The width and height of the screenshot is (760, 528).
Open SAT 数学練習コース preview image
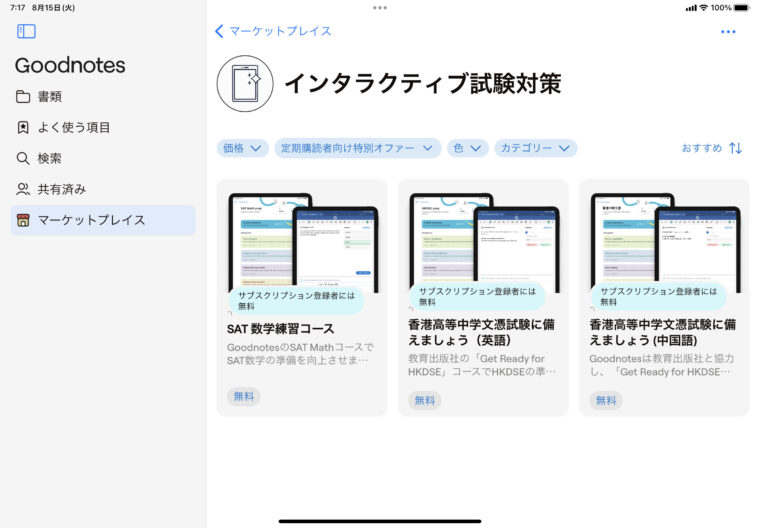[x=302, y=242]
